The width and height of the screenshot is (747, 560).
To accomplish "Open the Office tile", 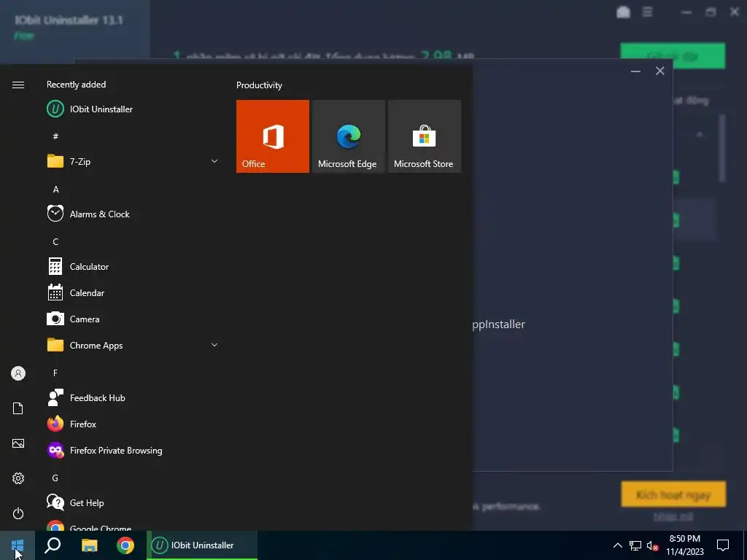I will [273, 136].
